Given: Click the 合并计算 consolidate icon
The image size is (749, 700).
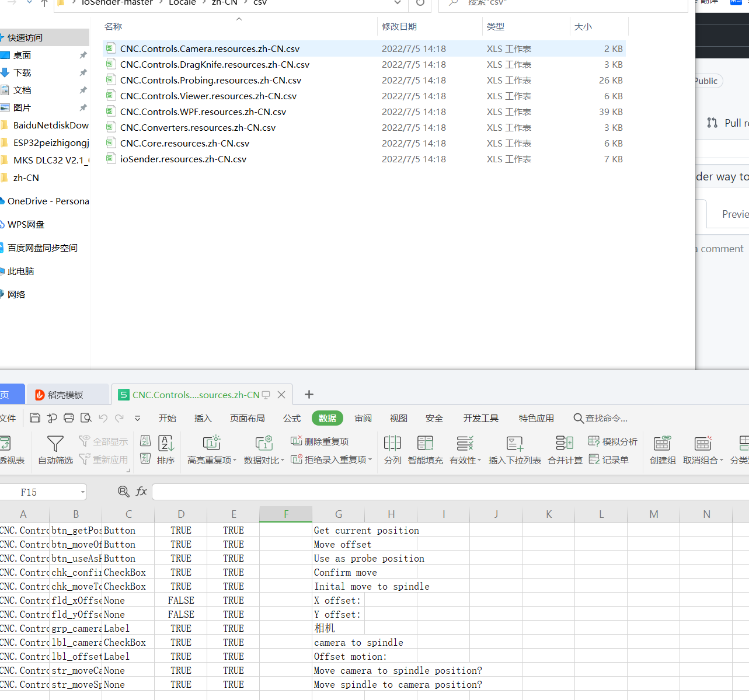Looking at the screenshot, I should (565, 444).
